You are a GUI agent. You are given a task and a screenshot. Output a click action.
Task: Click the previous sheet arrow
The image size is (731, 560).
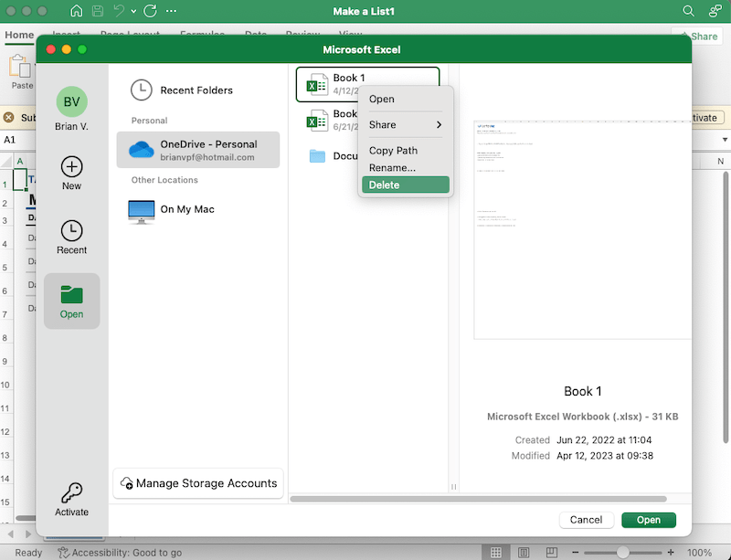point(11,534)
